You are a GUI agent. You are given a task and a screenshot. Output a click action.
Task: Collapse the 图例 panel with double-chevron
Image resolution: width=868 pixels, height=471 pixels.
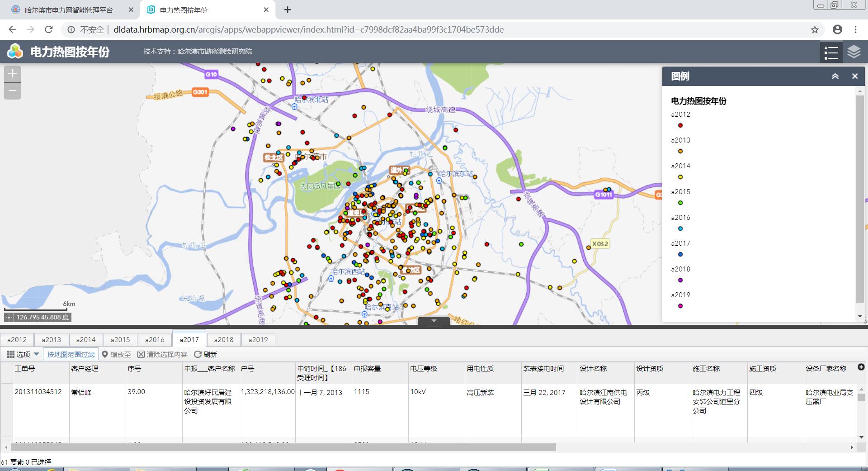click(x=835, y=76)
